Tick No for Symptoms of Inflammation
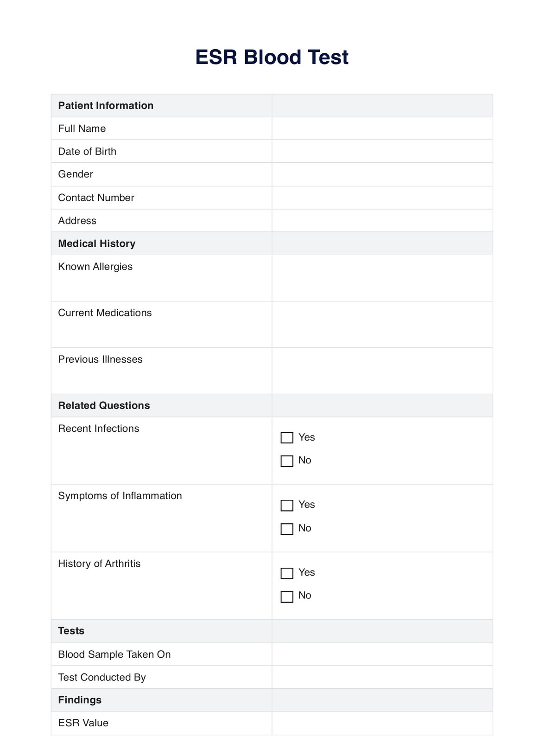 tap(287, 529)
